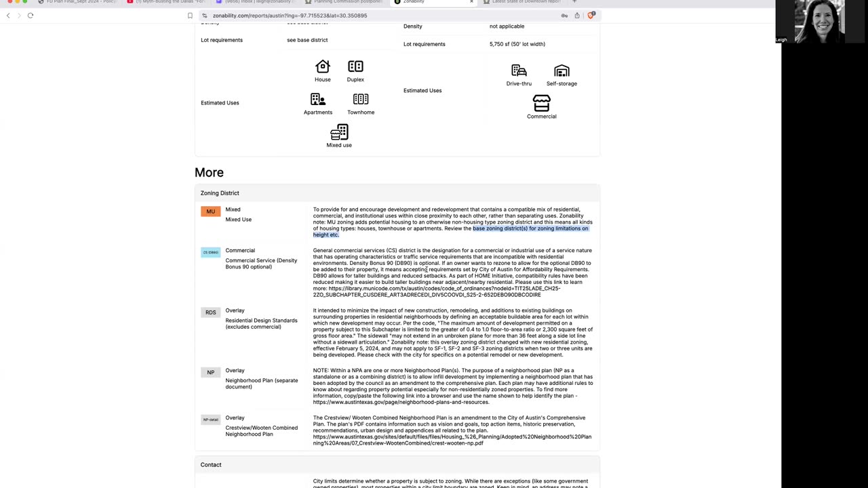Click the Duplex use icon
868x488 pixels.
pos(355,66)
